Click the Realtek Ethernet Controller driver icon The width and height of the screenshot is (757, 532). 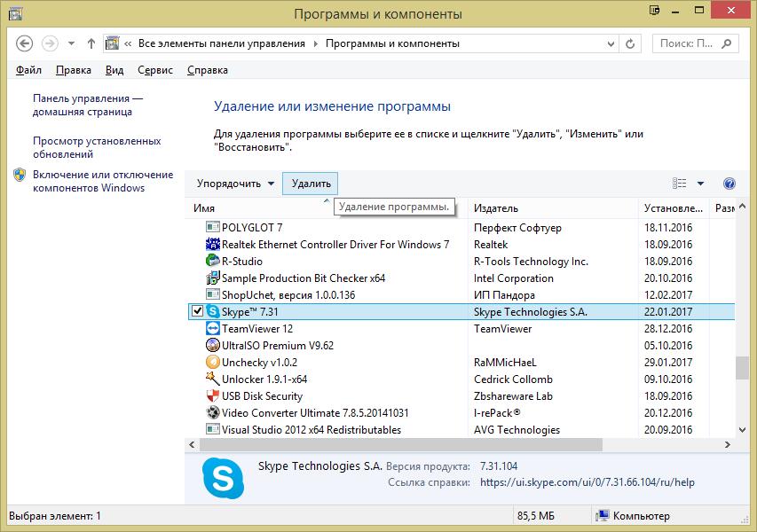point(212,244)
